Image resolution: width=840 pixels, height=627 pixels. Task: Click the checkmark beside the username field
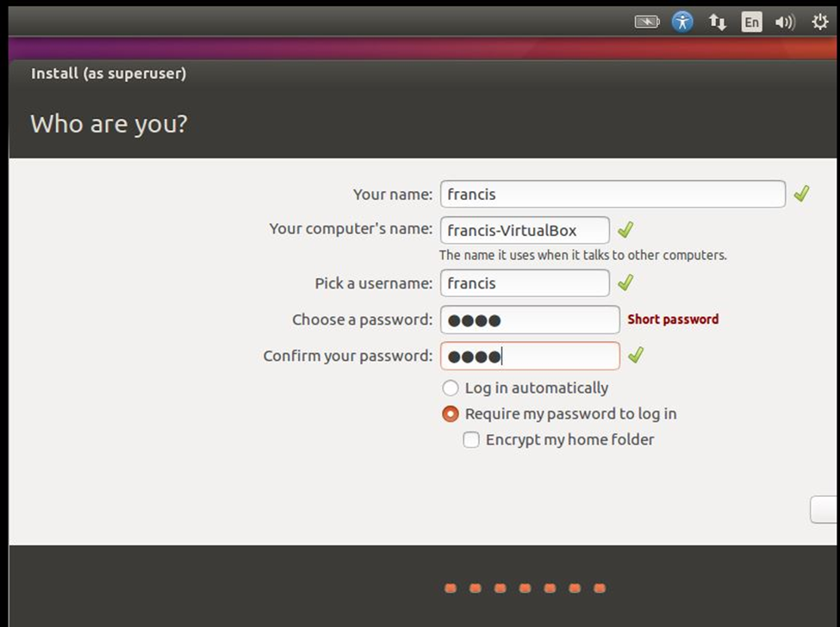click(625, 282)
